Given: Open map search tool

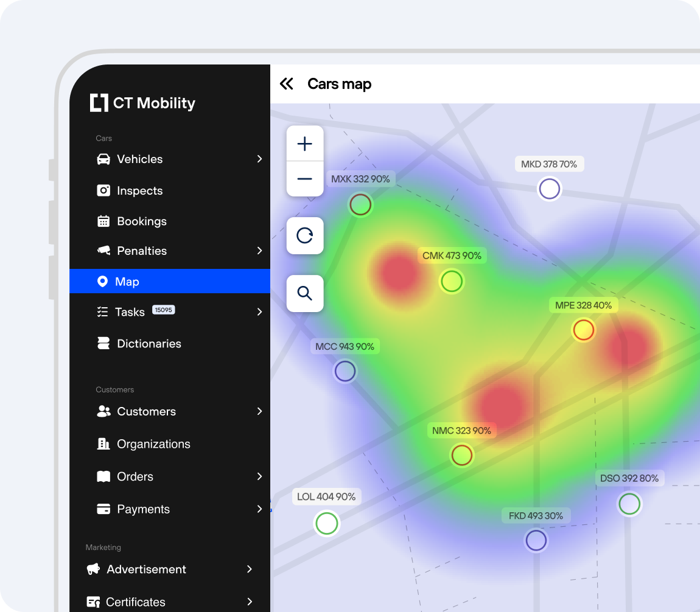Looking at the screenshot, I should coord(305,293).
